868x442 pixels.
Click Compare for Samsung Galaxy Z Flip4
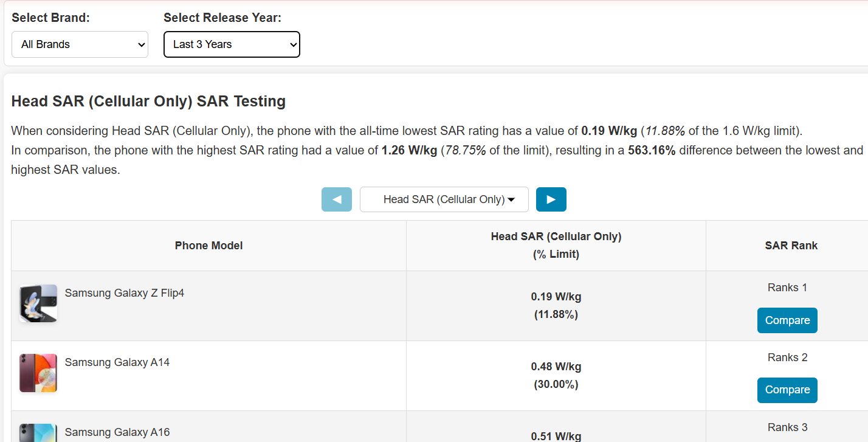(x=787, y=320)
